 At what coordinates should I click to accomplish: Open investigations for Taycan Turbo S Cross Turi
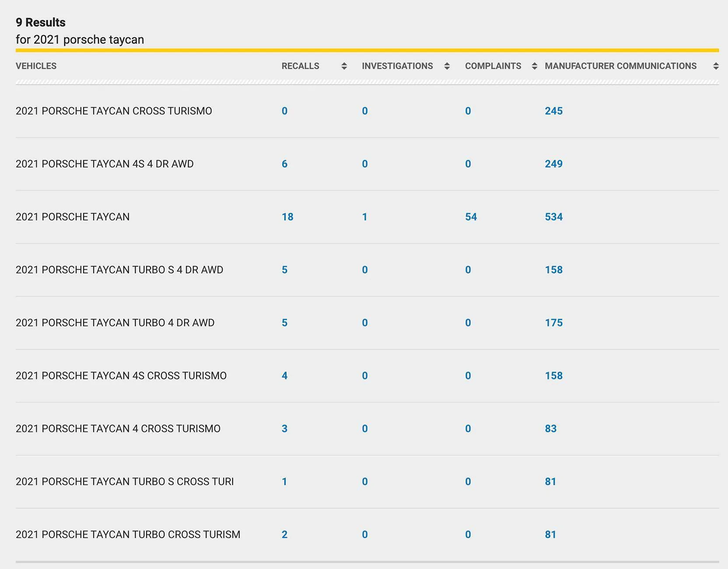pos(365,482)
